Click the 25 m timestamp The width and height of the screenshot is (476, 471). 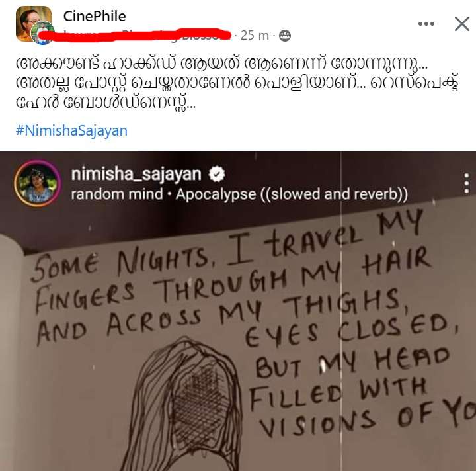tap(255, 36)
